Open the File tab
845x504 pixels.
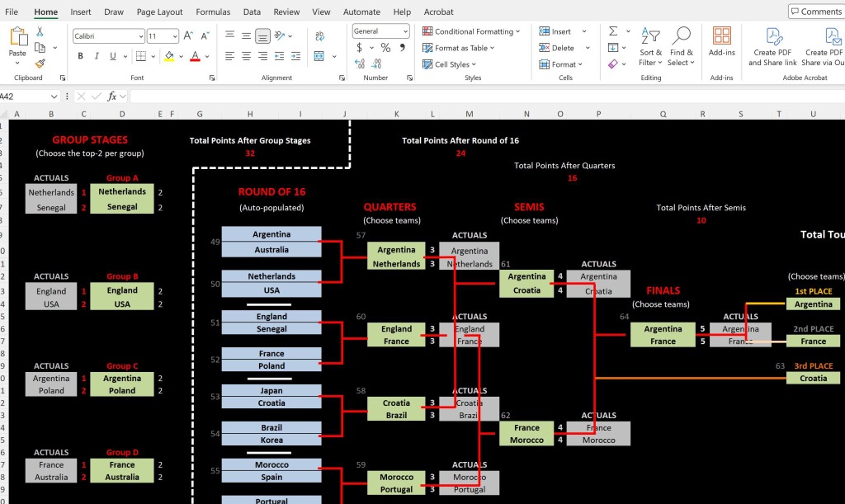click(12, 12)
